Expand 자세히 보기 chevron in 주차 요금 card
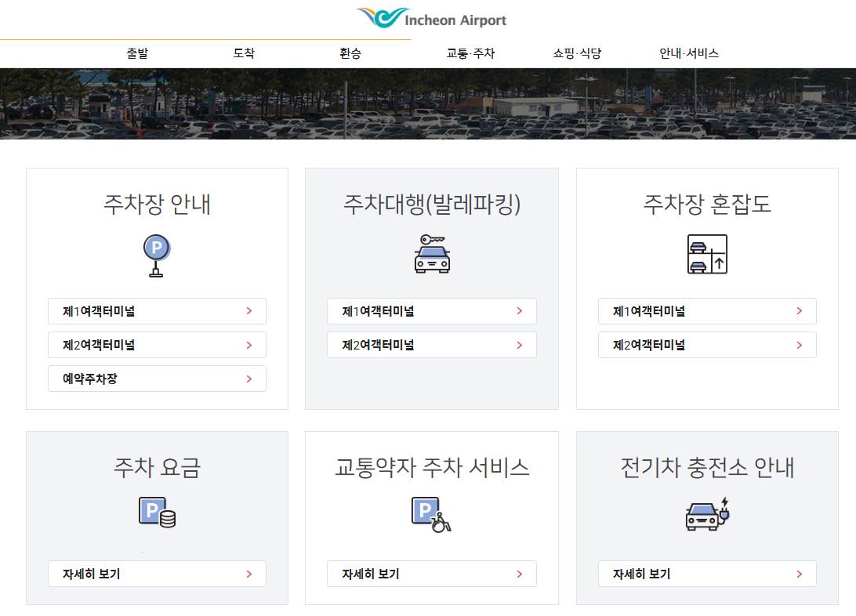The height and width of the screenshot is (616, 856). pyautogui.click(x=251, y=574)
